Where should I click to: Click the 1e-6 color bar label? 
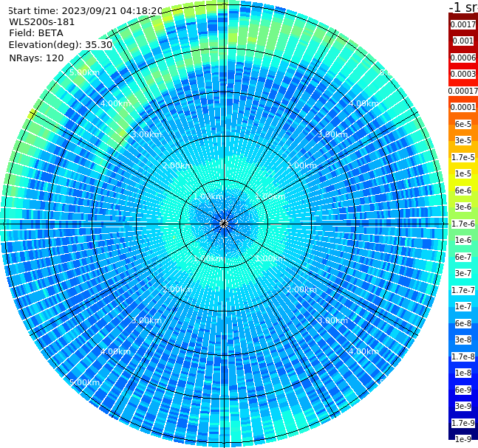point(463,240)
